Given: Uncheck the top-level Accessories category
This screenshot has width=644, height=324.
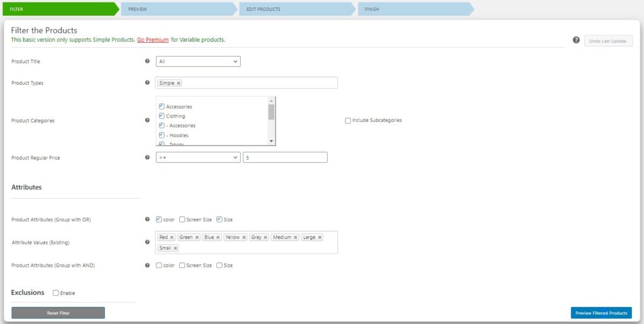Looking at the screenshot, I should (162, 106).
